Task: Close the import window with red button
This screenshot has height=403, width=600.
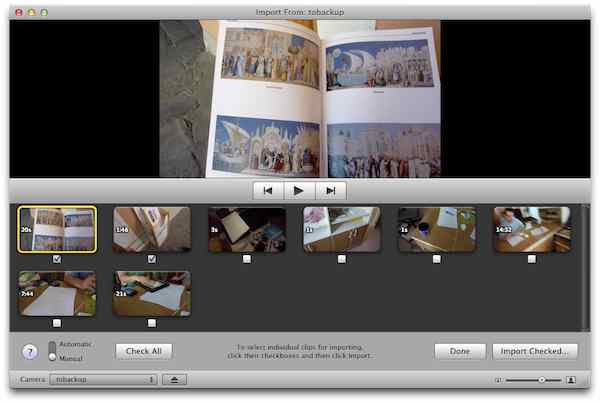Action: pyautogui.click(x=18, y=13)
